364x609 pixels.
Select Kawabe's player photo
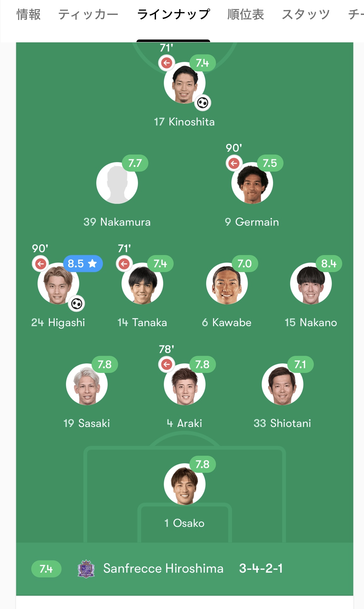pos(227,283)
